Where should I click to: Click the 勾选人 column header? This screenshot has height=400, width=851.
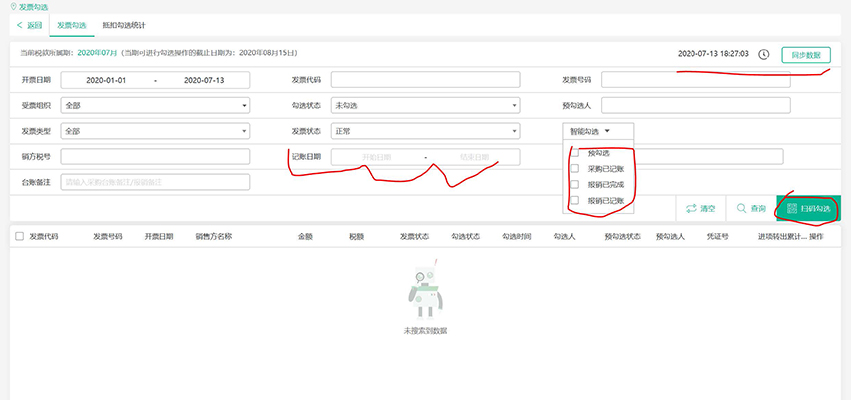tap(564, 237)
